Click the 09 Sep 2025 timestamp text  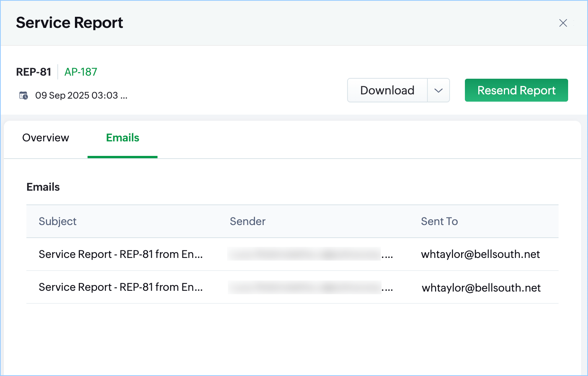point(81,96)
